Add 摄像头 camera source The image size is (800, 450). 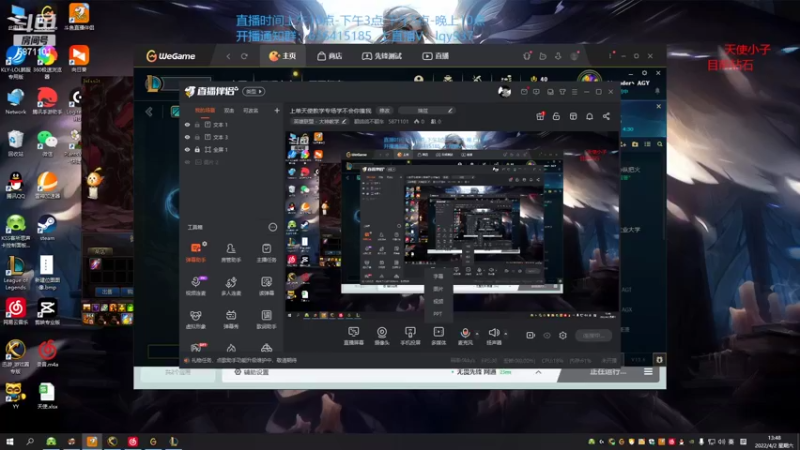[x=382, y=336]
